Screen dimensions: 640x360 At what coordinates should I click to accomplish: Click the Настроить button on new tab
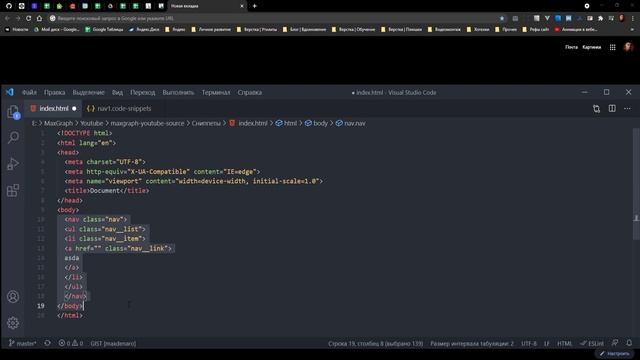click(x=614, y=353)
